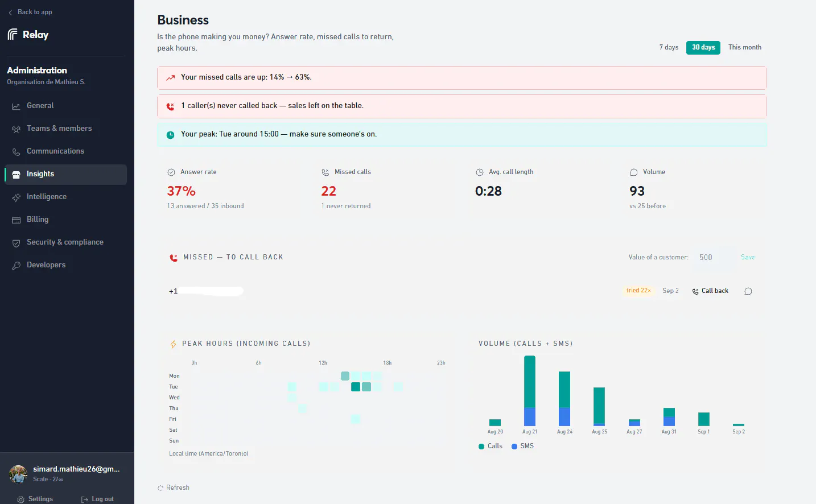Viewport: 816px width, 504px height.
Task: Toggle the SMS legend in the volume chart
Action: tap(522, 446)
